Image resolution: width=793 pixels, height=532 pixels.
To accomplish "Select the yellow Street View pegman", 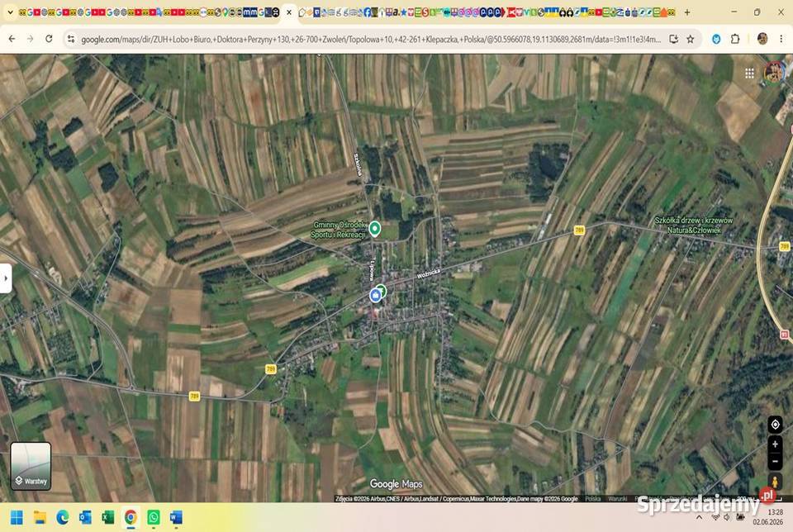I will tap(774, 482).
